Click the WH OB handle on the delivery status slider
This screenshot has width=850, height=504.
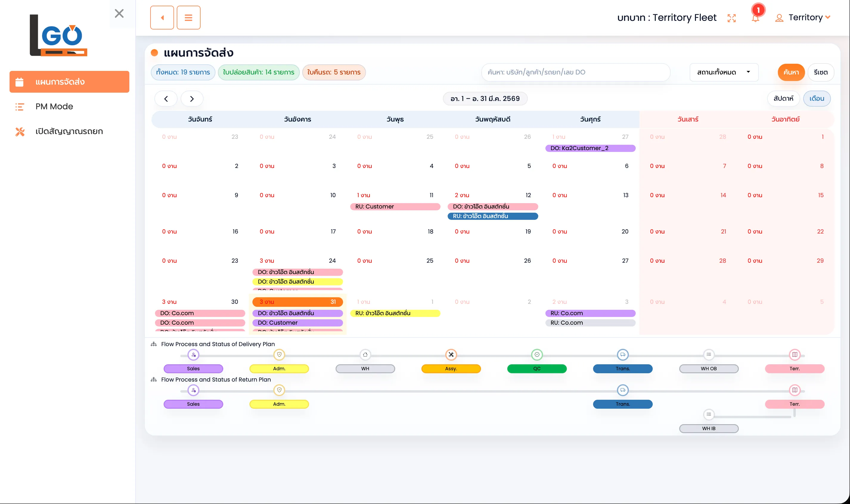coord(709,354)
